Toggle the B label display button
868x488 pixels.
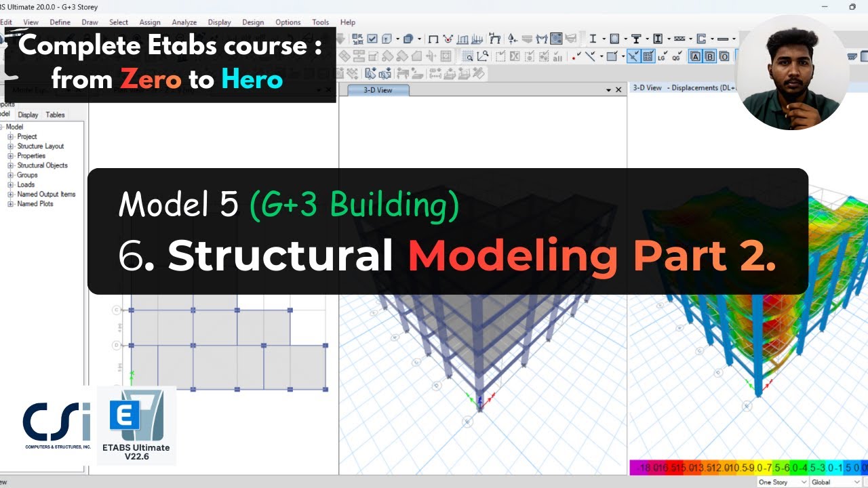point(709,56)
